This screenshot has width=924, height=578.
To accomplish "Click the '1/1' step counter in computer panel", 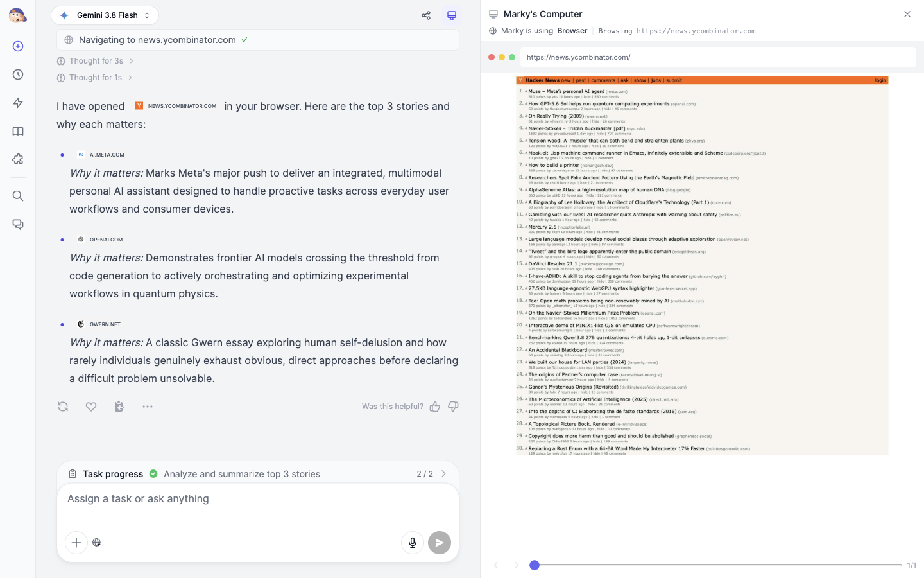I will pyautogui.click(x=912, y=565).
